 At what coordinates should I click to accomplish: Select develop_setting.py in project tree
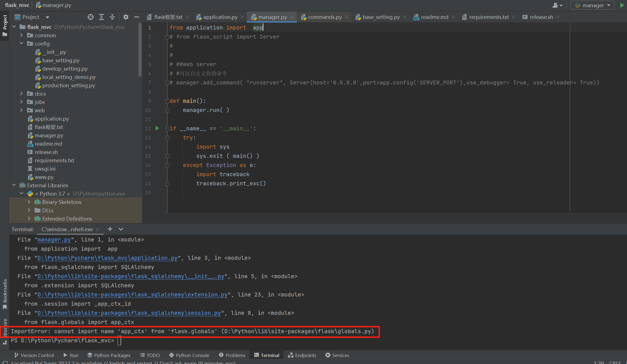point(65,69)
